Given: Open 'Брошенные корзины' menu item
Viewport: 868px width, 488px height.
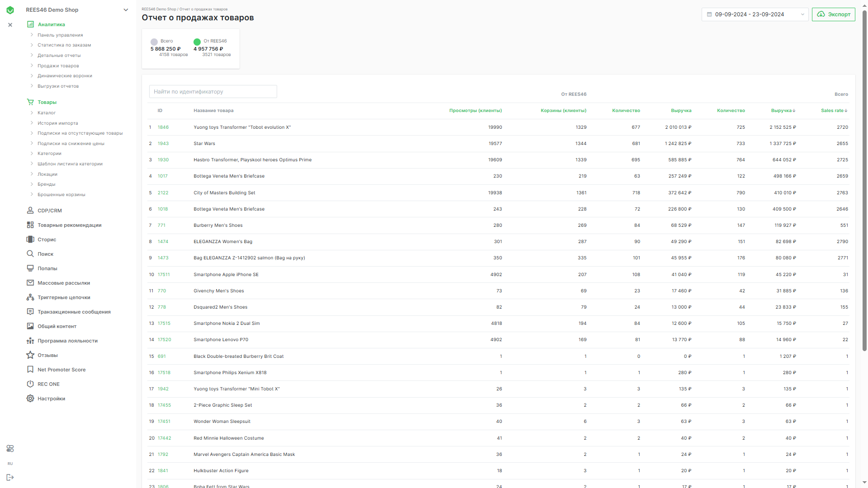Looking at the screenshot, I should click(x=61, y=195).
